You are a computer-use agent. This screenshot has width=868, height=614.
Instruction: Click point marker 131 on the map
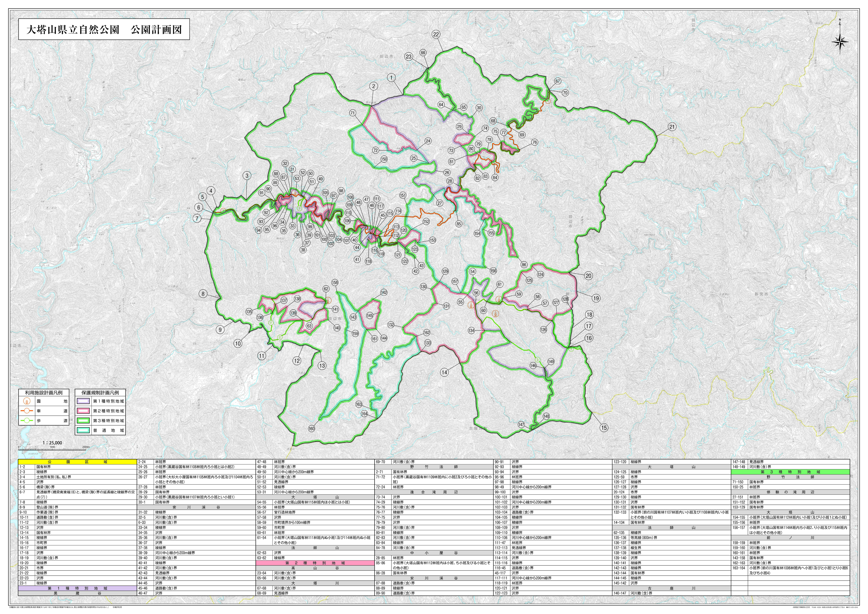(x=447, y=306)
